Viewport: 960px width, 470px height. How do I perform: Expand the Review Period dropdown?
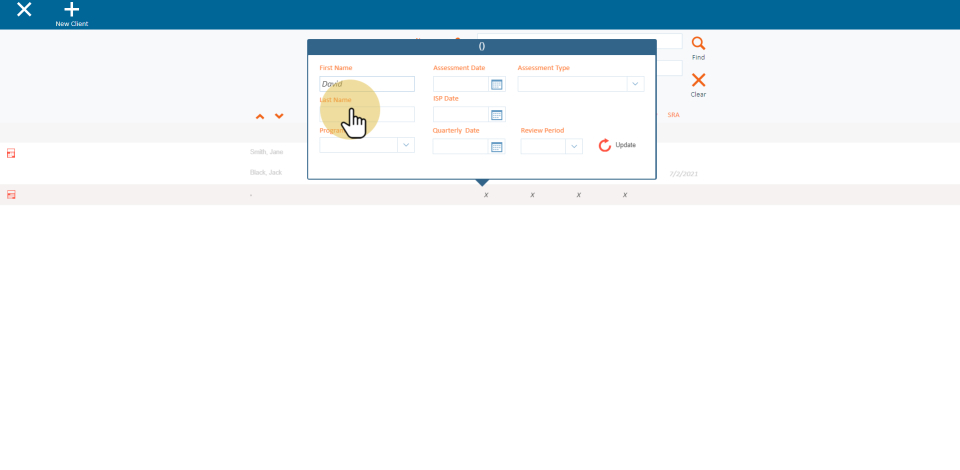(x=574, y=147)
